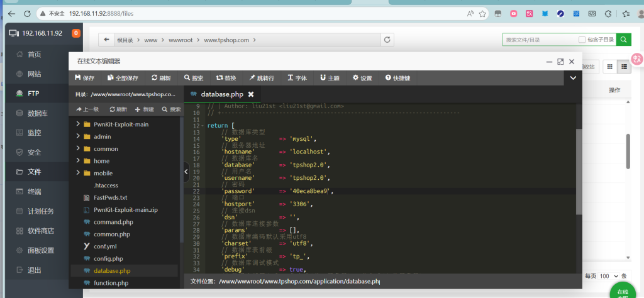The height and width of the screenshot is (298, 644).
Task: Switch to list view of files
Action: (x=625, y=66)
